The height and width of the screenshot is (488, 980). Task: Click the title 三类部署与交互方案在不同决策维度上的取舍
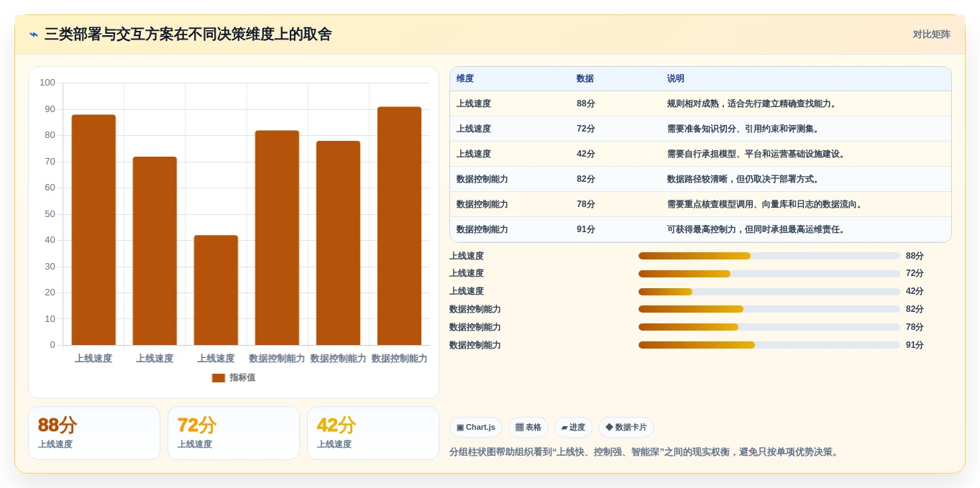point(188,34)
